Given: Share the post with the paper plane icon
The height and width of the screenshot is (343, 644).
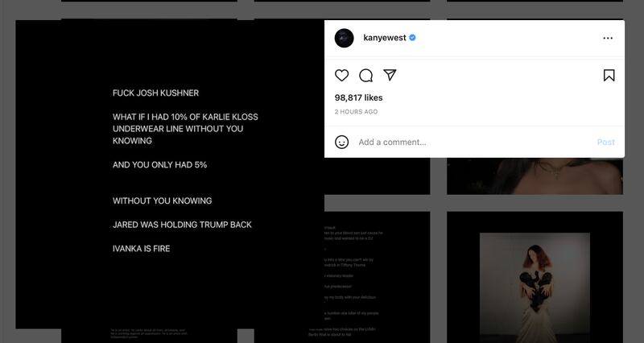Looking at the screenshot, I should coord(390,75).
